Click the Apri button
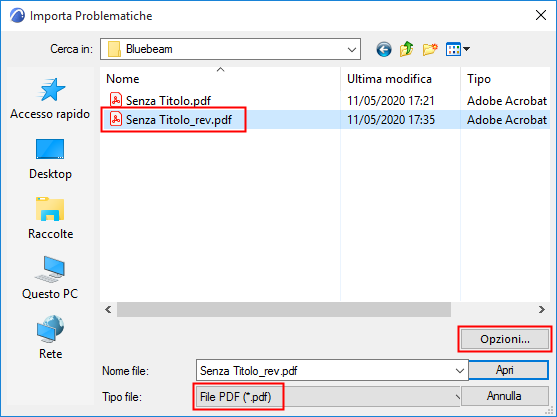Screen dimensions: 557x417 [x=508, y=370]
